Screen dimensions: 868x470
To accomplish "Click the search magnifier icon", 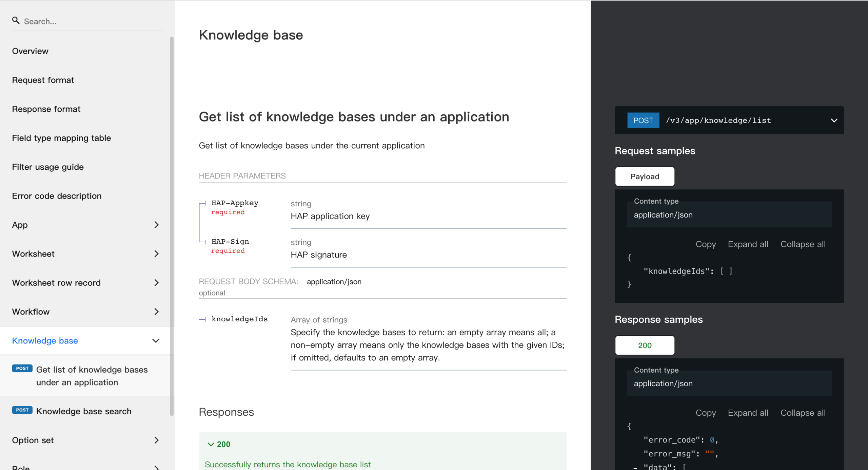I will click(x=16, y=20).
